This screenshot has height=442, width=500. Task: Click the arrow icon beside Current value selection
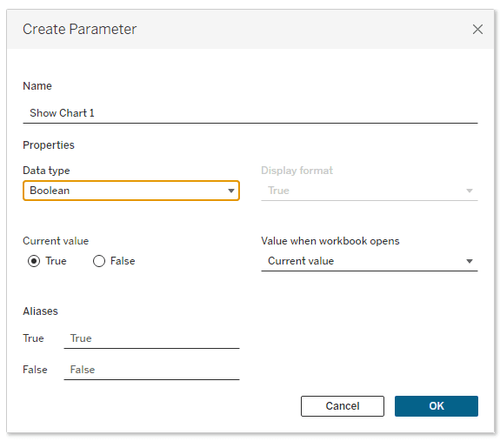pyautogui.click(x=469, y=261)
